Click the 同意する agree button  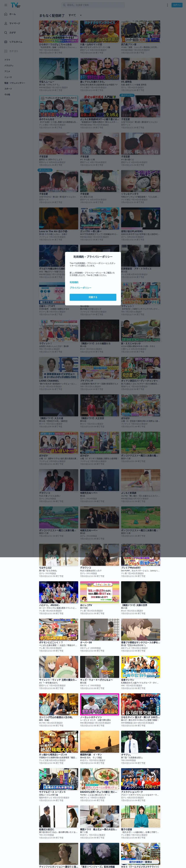pos(93,297)
